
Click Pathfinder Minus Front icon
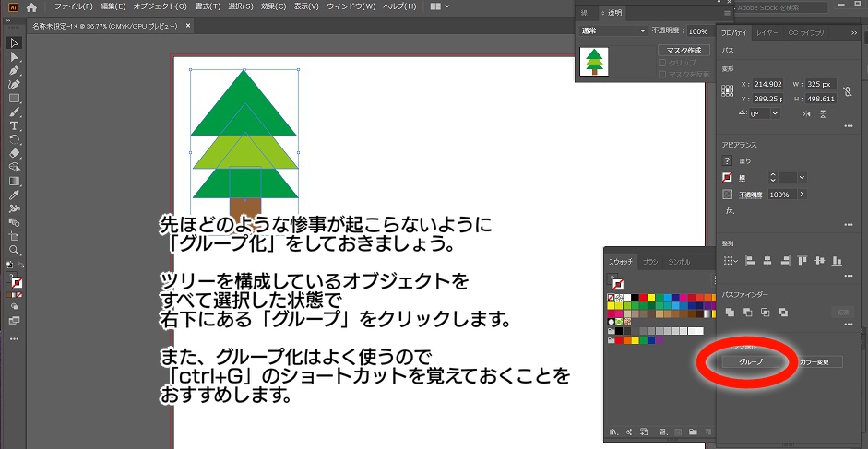(x=748, y=313)
